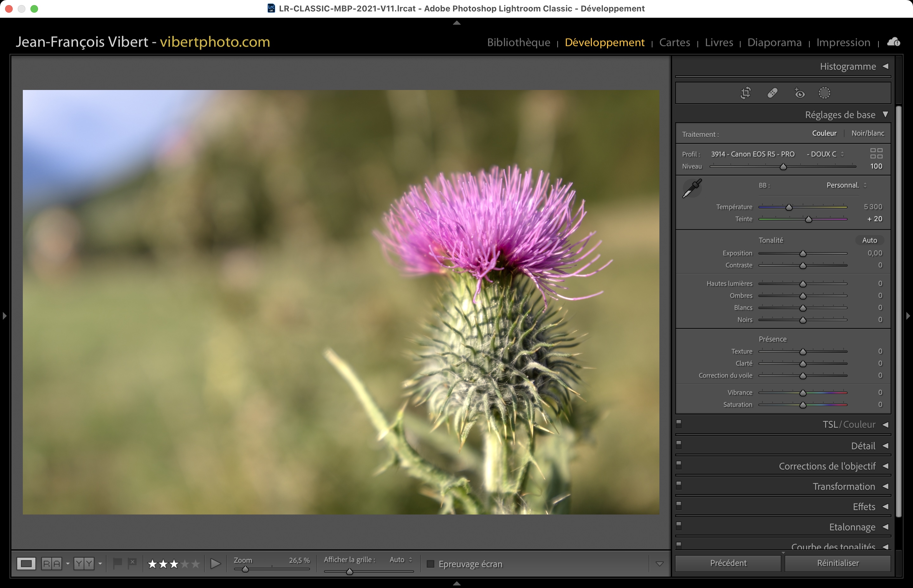Expand the Effets panel

click(885, 507)
